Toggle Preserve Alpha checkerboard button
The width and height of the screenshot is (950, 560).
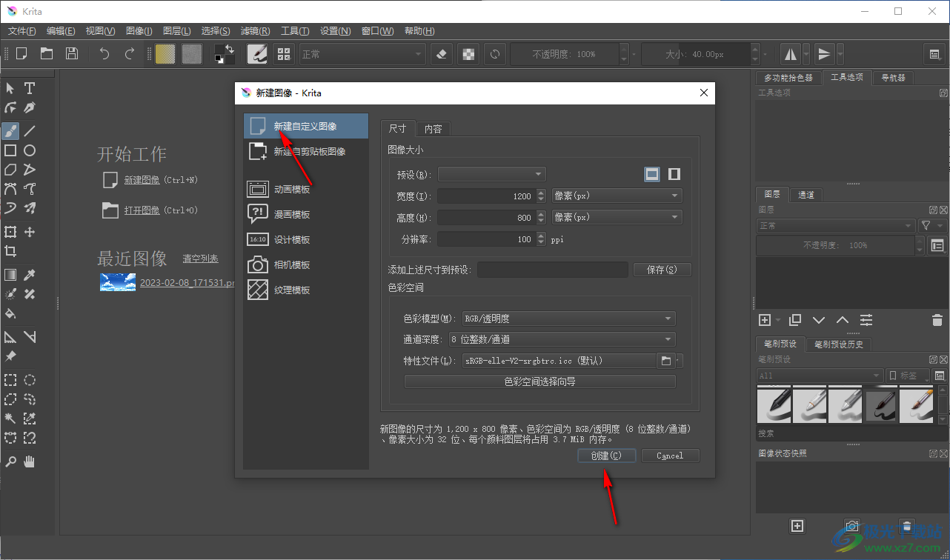click(468, 53)
